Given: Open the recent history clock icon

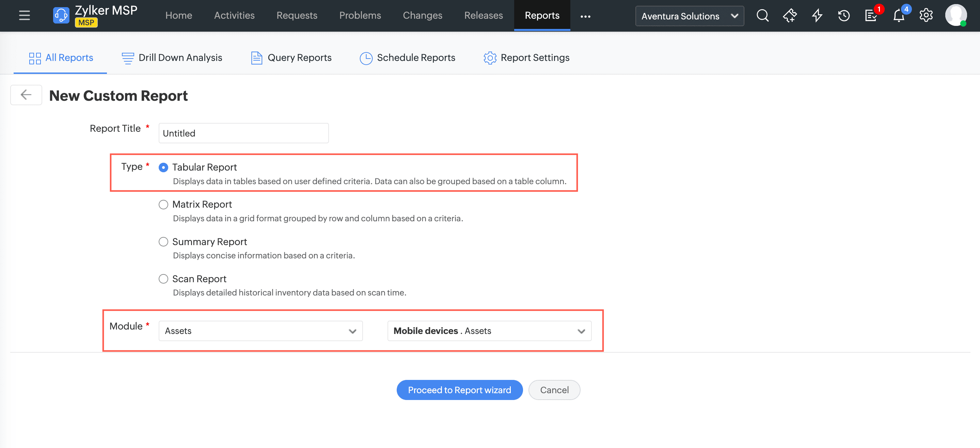Looking at the screenshot, I should (843, 16).
